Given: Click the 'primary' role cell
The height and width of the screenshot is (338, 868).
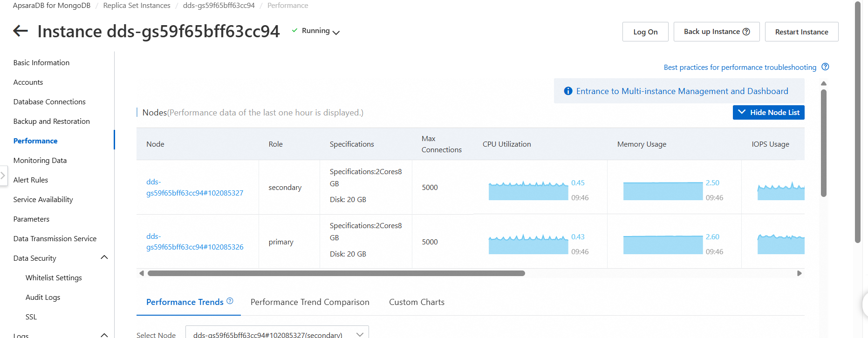Looking at the screenshot, I should point(281,242).
